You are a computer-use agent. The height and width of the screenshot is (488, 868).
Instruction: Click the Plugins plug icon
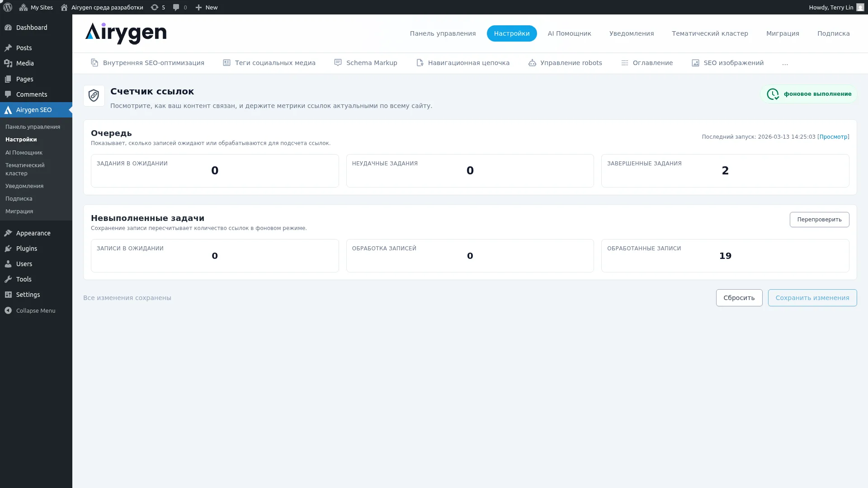point(8,249)
